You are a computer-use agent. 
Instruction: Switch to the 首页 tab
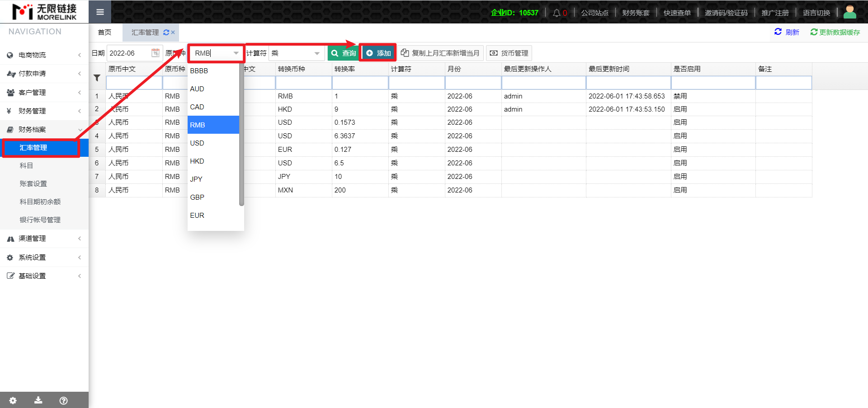104,33
